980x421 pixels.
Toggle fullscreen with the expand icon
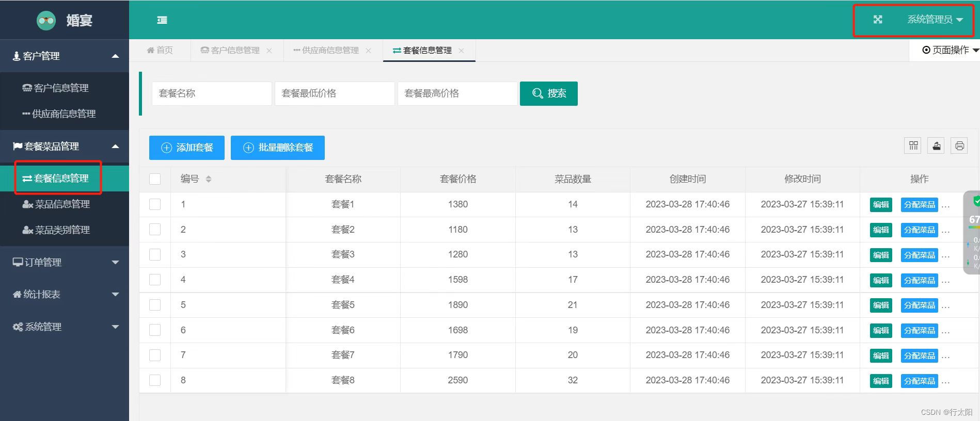878,20
